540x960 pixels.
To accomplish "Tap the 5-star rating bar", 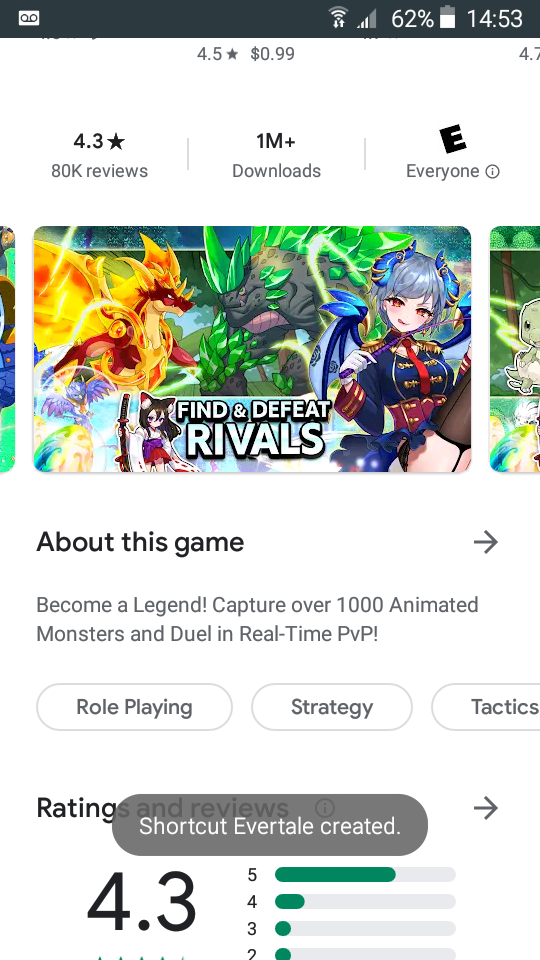I will 365,874.
